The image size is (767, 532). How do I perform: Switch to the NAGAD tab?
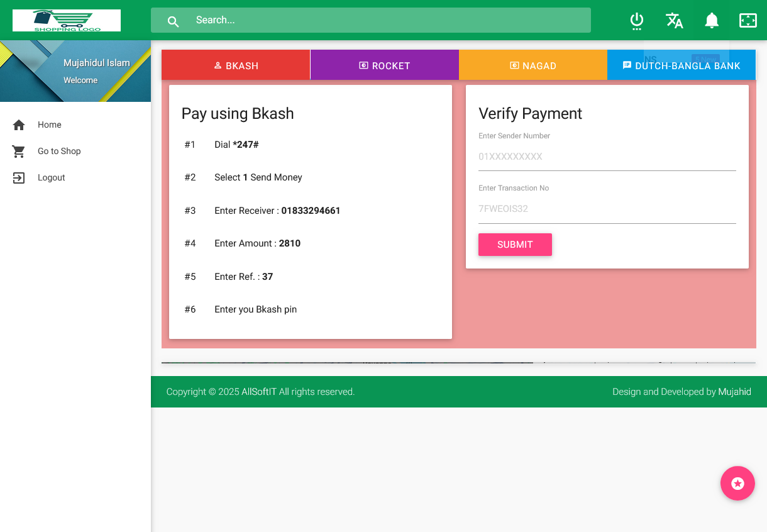click(533, 65)
